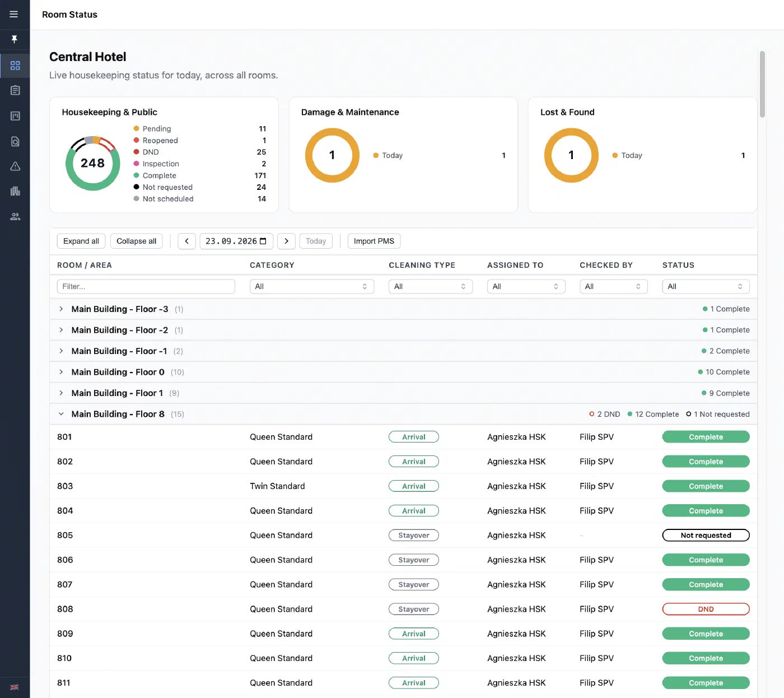The width and height of the screenshot is (784, 698).
Task: Go to the next day
Action: (x=286, y=241)
